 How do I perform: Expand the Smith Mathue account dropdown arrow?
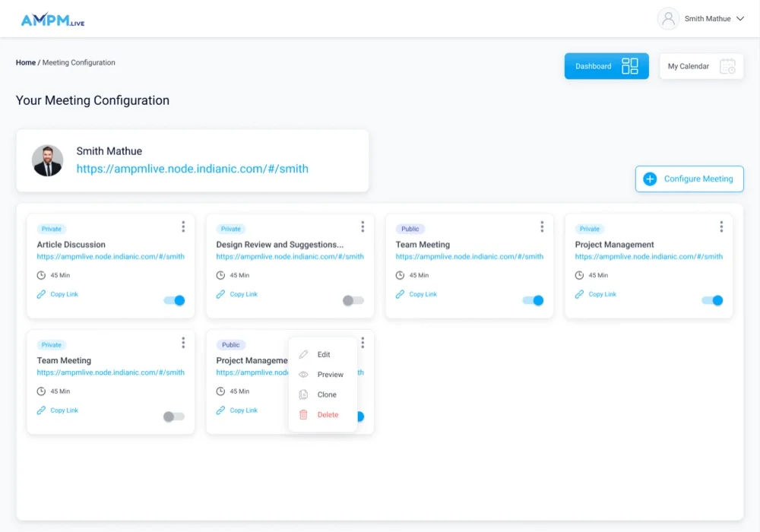click(x=740, y=19)
